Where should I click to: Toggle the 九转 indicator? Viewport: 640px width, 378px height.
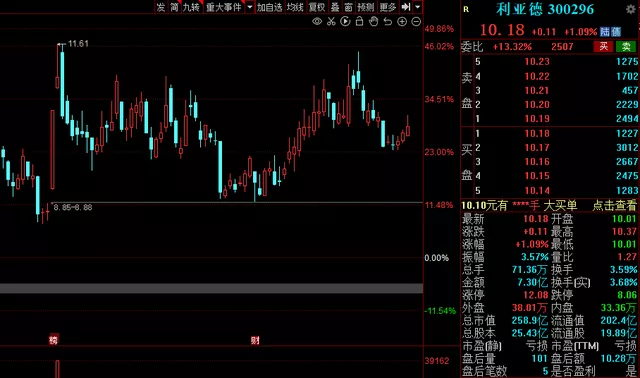coord(191,7)
